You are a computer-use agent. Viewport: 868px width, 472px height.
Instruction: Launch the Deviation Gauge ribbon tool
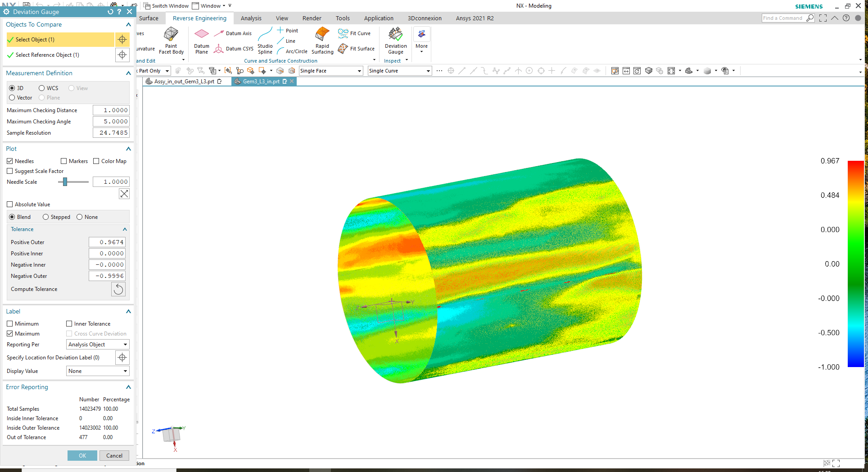coord(396,41)
